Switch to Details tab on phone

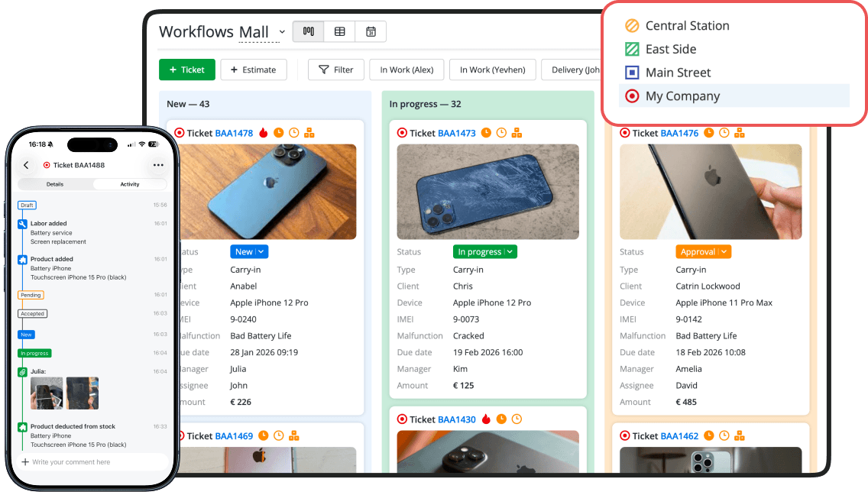55,184
